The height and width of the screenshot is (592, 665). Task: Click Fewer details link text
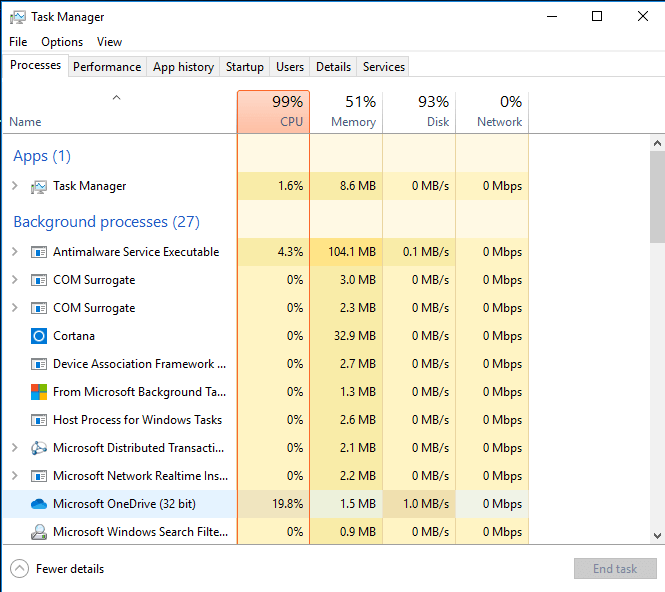point(70,569)
